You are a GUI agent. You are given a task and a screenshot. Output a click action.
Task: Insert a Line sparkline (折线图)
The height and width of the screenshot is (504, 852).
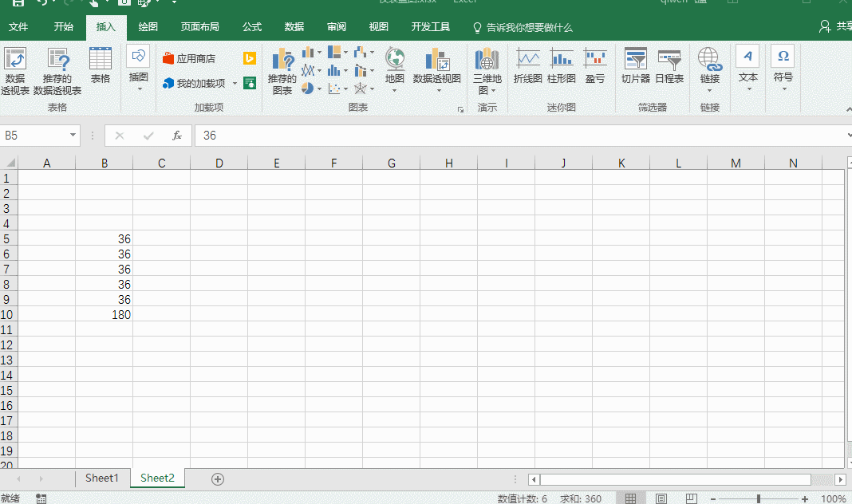527,65
